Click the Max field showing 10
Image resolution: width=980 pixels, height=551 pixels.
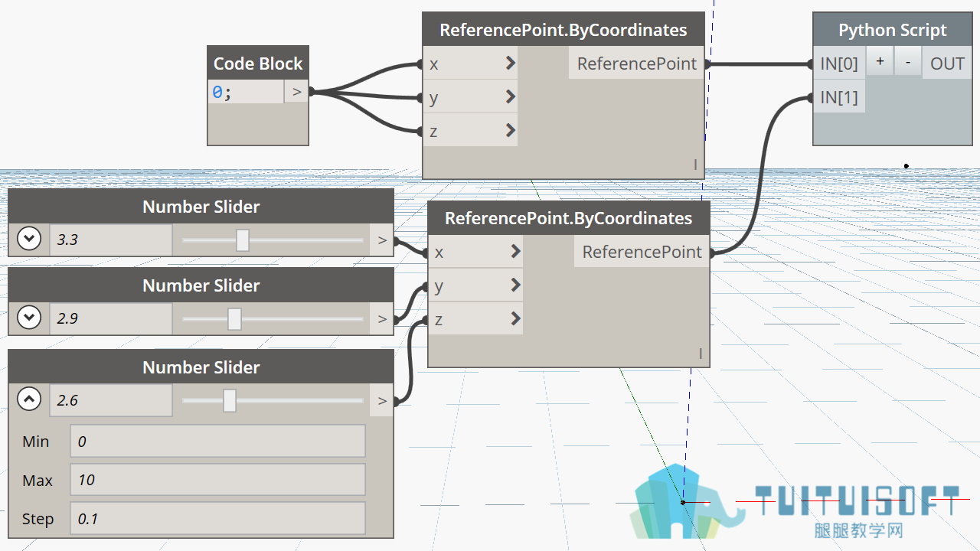[217, 480]
